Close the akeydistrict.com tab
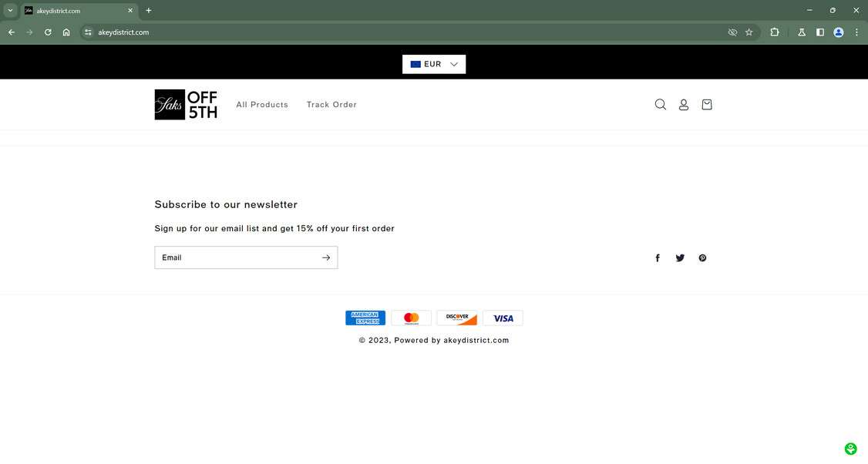The height and width of the screenshot is (464, 868). pyautogui.click(x=130, y=11)
